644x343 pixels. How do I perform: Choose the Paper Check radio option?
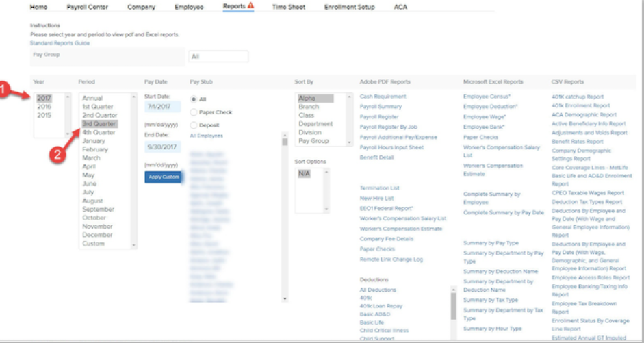click(194, 112)
